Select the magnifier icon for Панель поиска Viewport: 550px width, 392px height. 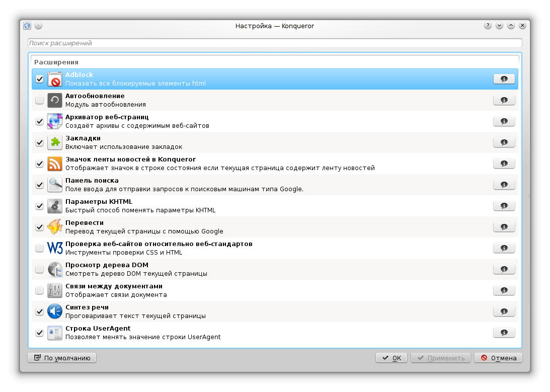pos(54,184)
